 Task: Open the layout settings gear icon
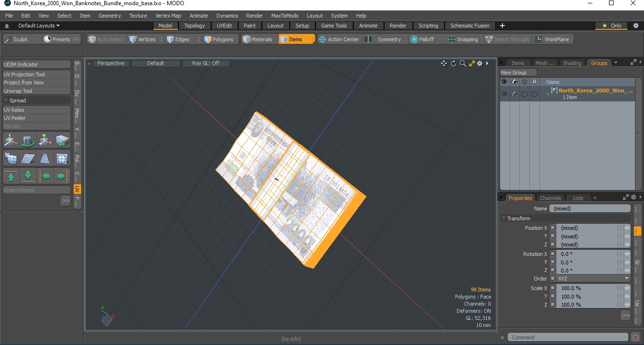[636, 26]
